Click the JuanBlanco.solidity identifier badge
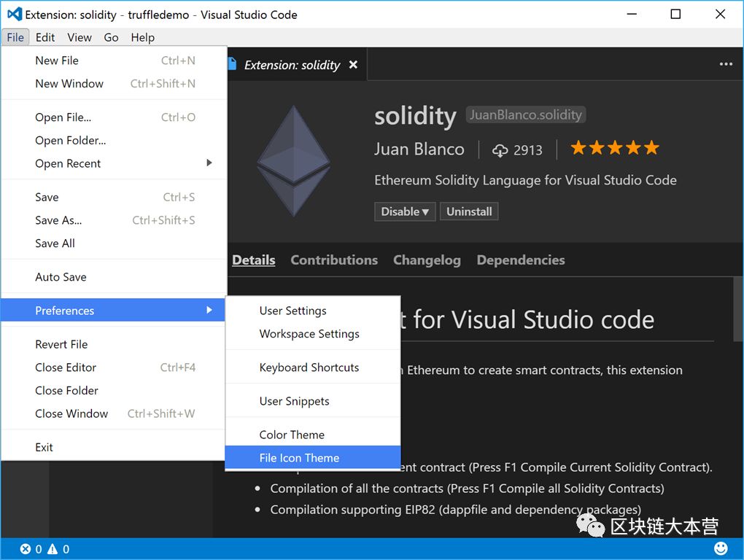Viewport: 744px width, 560px height. pos(526,114)
